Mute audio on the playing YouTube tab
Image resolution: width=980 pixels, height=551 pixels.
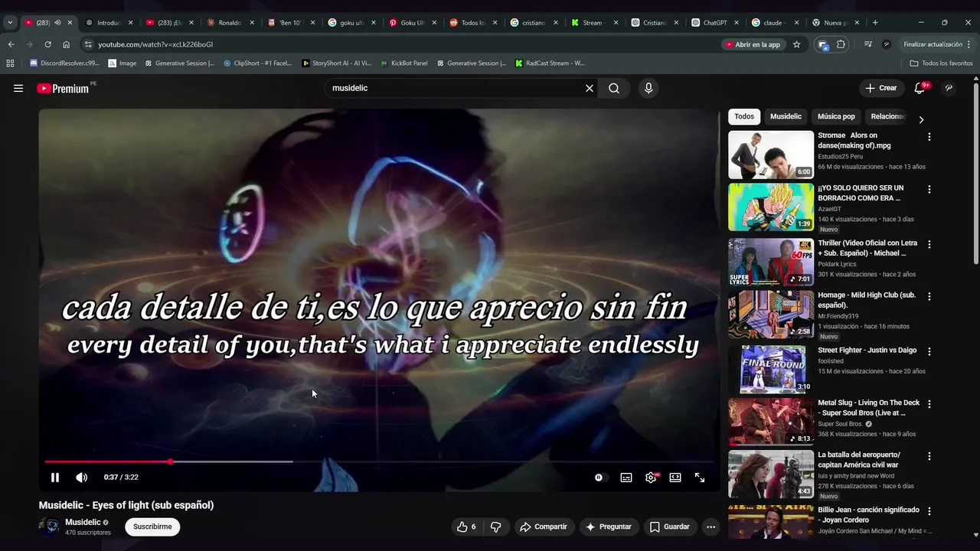tap(57, 22)
